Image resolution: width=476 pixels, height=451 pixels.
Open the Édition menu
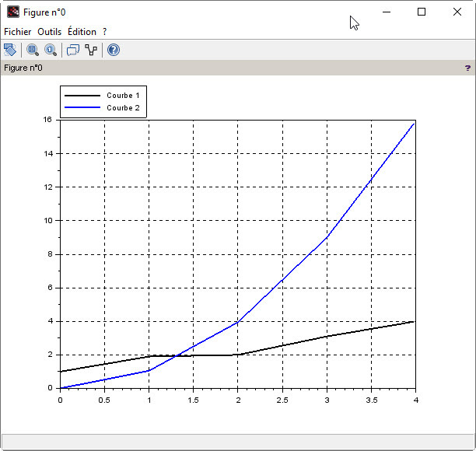click(x=82, y=32)
